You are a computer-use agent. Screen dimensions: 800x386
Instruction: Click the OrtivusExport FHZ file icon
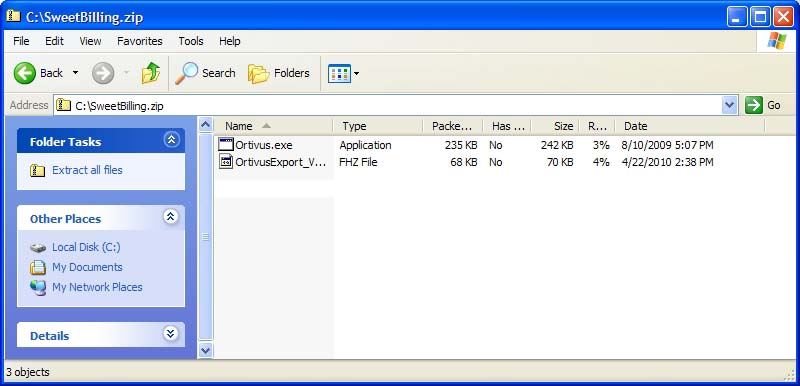coord(226,162)
